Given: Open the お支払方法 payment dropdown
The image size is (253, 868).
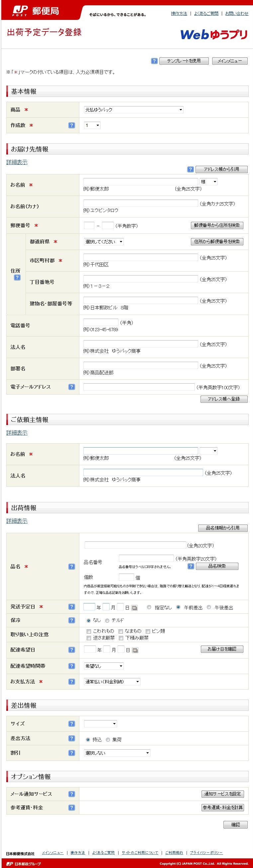Looking at the screenshot, I should 112,682.
